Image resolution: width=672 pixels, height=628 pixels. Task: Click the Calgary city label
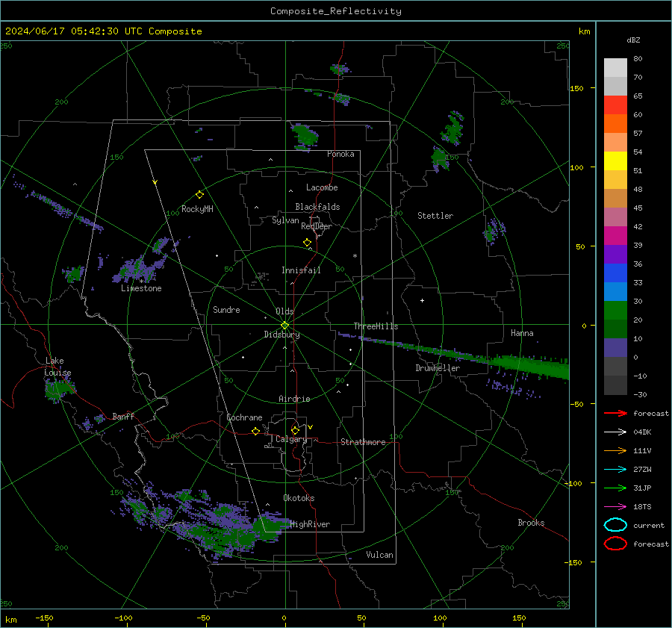coord(291,439)
